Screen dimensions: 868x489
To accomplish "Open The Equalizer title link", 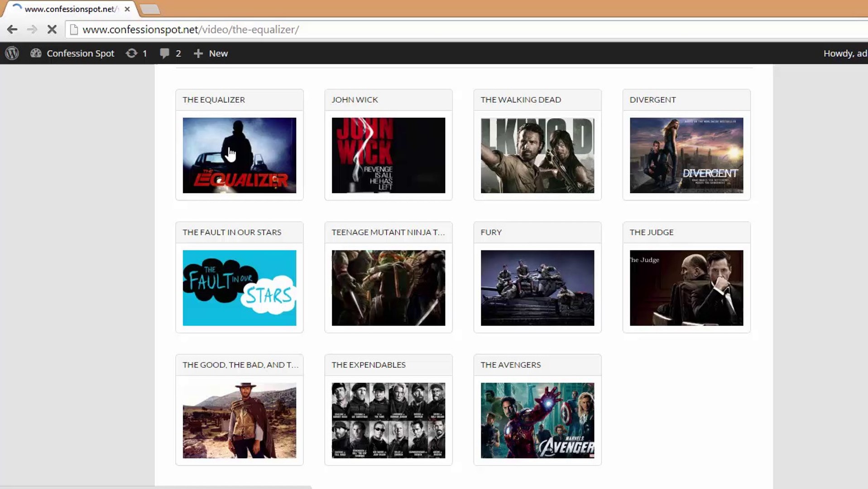I will (x=214, y=100).
